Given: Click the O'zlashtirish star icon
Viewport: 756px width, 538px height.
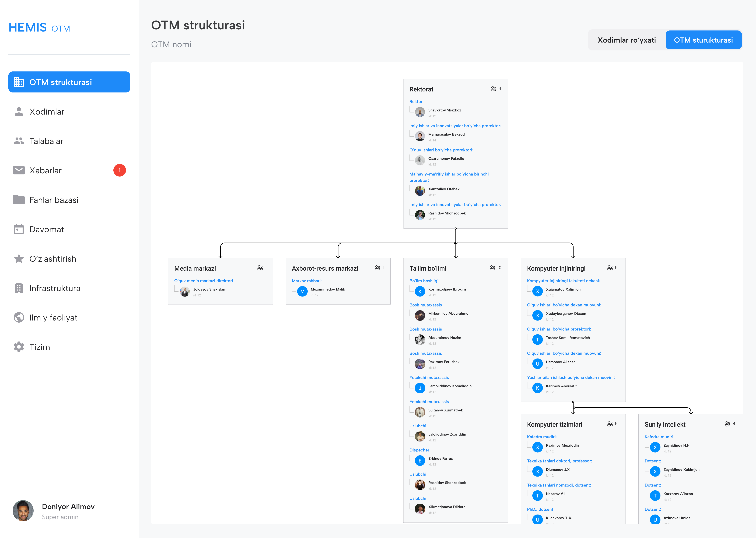Looking at the screenshot, I should [19, 258].
